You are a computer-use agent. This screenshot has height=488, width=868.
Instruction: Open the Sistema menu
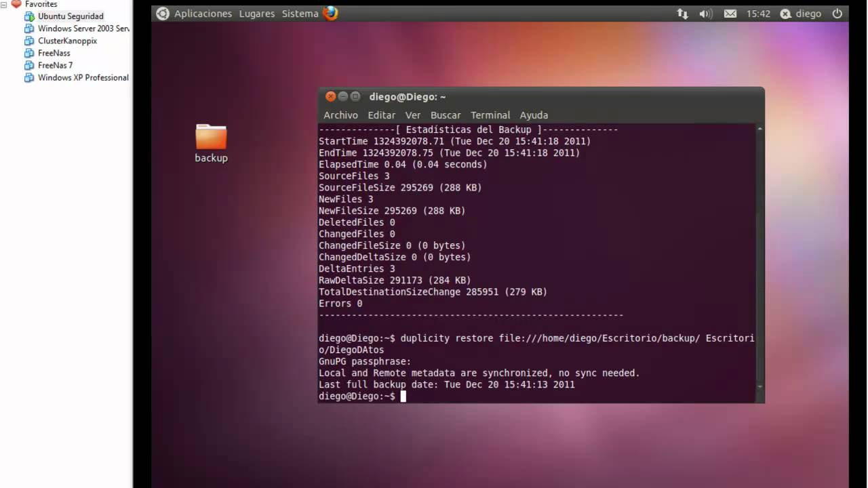[300, 14]
